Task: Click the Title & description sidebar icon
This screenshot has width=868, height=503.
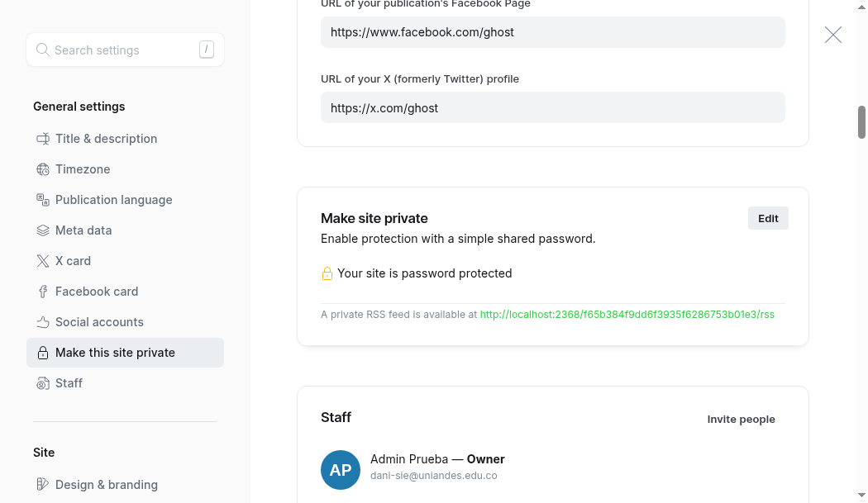Action: pos(43,139)
